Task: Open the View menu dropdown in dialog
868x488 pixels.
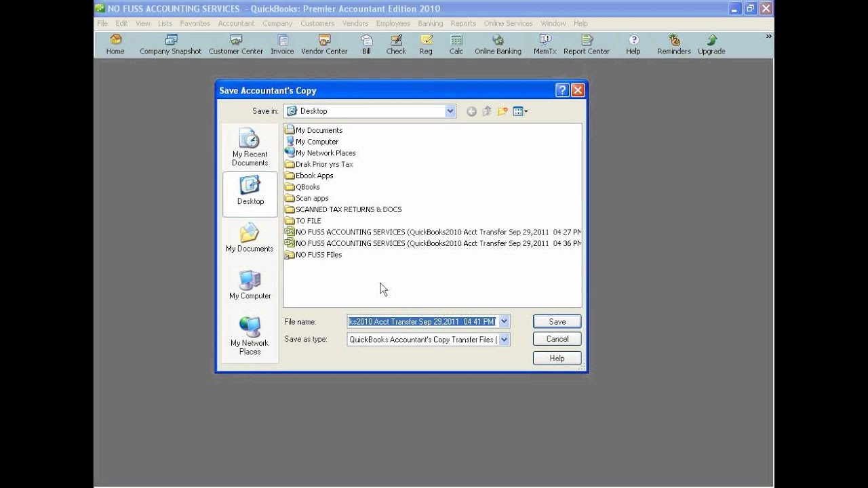Action: 520,111
